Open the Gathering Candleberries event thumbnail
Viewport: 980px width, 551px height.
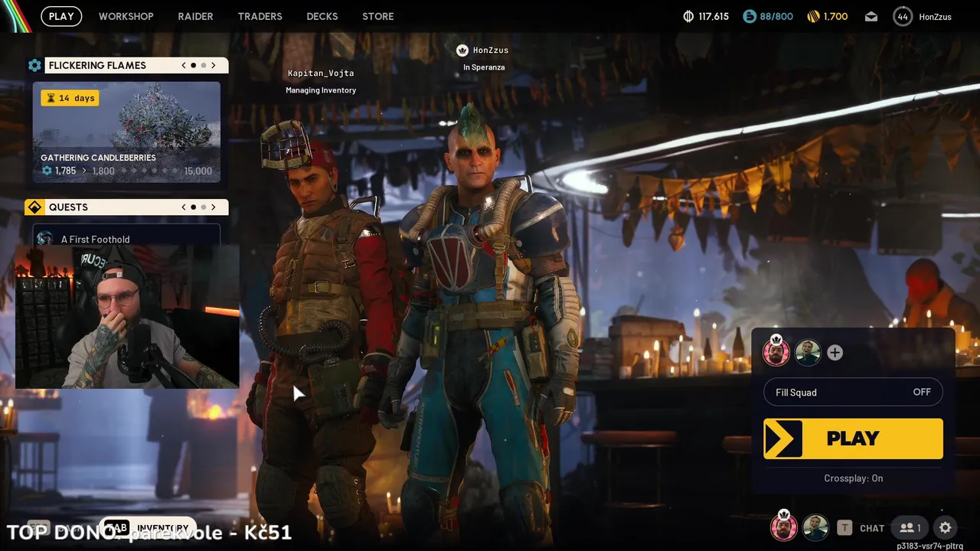[x=126, y=132]
